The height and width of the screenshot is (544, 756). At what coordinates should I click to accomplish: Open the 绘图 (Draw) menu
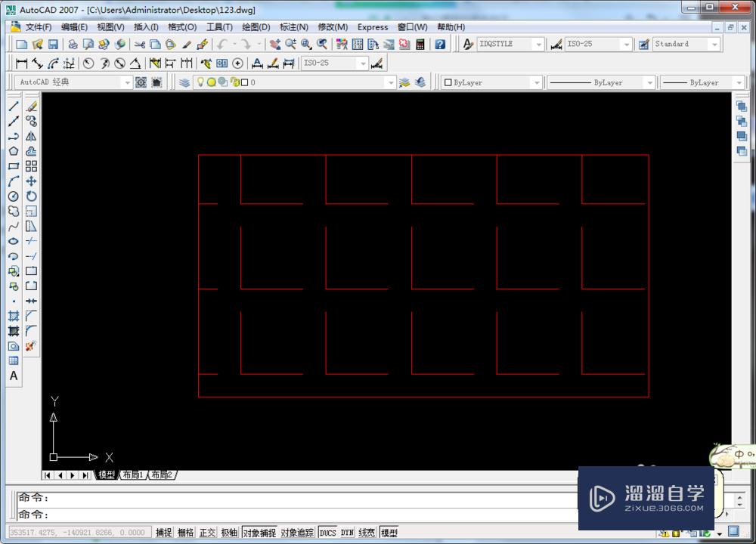(x=256, y=27)
